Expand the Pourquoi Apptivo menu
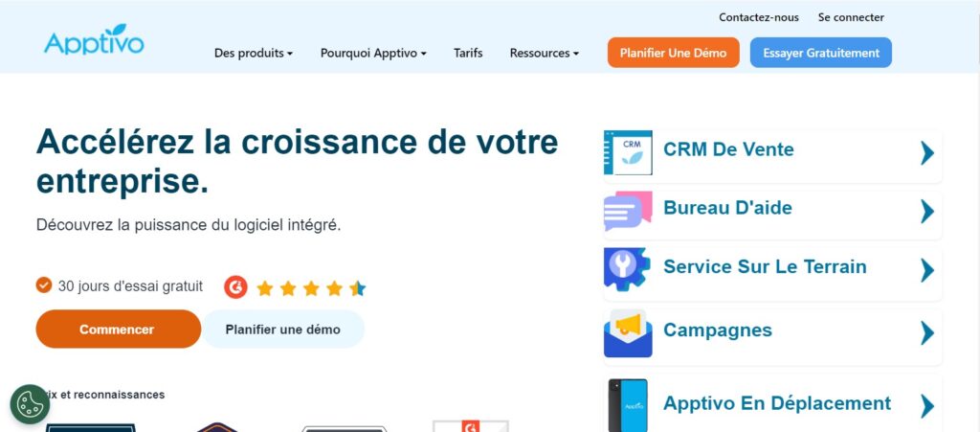 pos(373,53)
